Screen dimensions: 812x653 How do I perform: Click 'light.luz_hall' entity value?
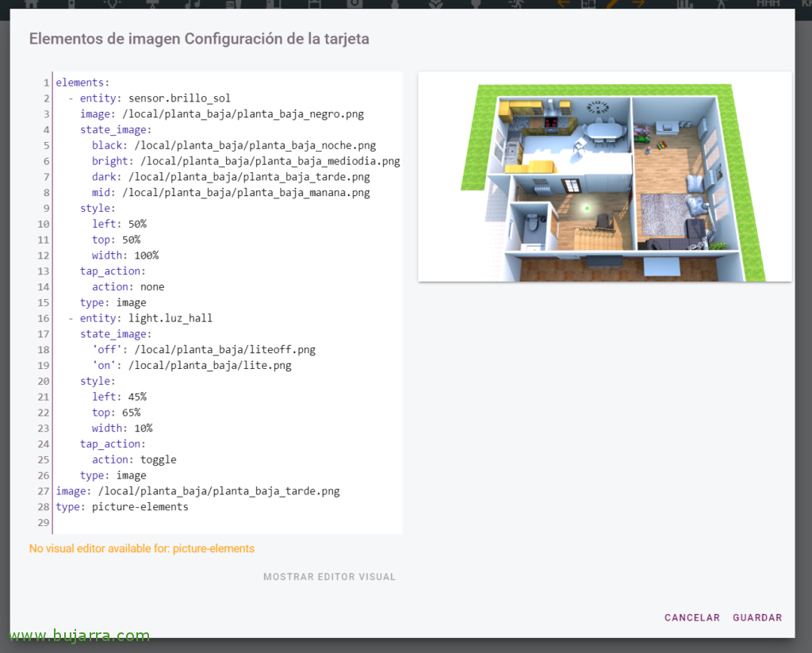[x=170, y=318]
